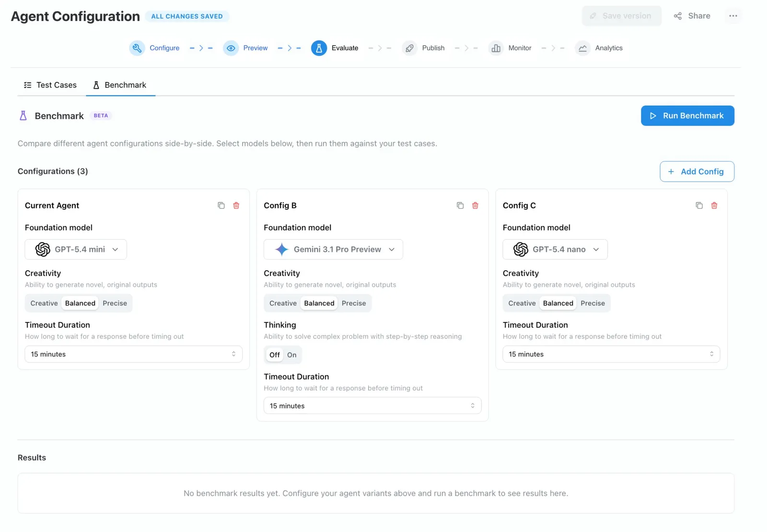Click the Add Config button
Viewport: 767px width, 532px height.
697,172
